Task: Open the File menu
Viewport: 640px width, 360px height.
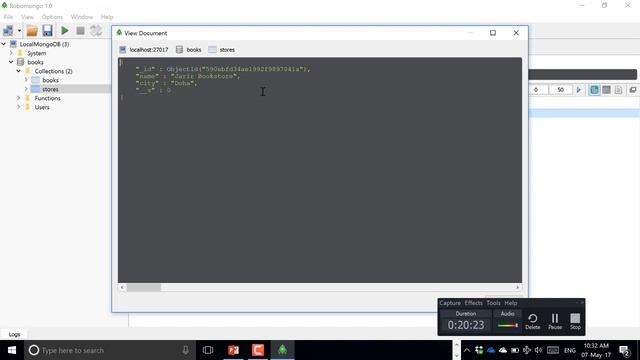Action: click(8, 17)
